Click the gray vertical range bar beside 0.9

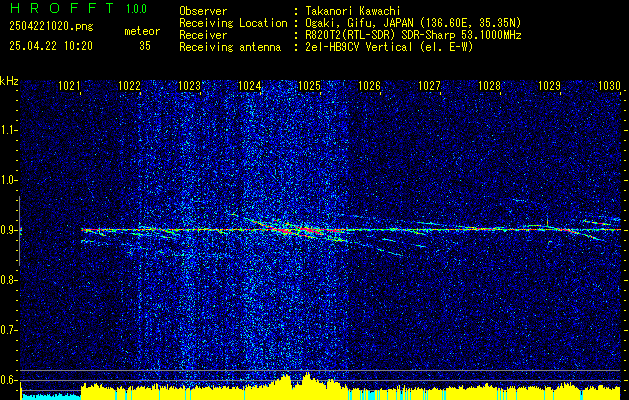[x=19, y=231]
